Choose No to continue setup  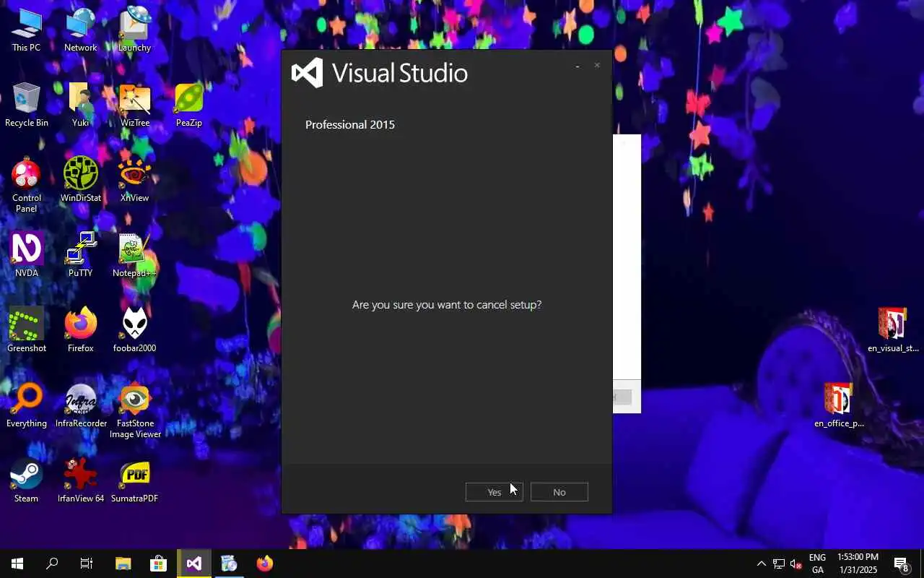point(559,492)
